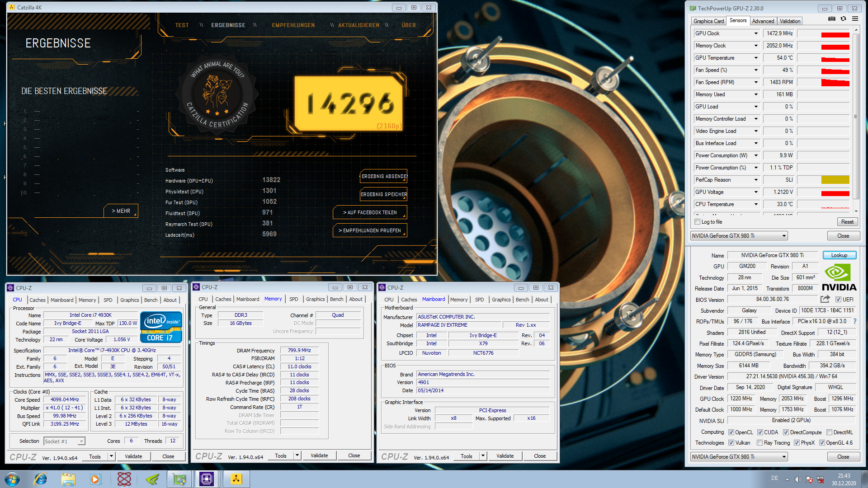Open the PerfCap Reason dropdown
This screenshot has width=868, height=488.
coord(756,180)
